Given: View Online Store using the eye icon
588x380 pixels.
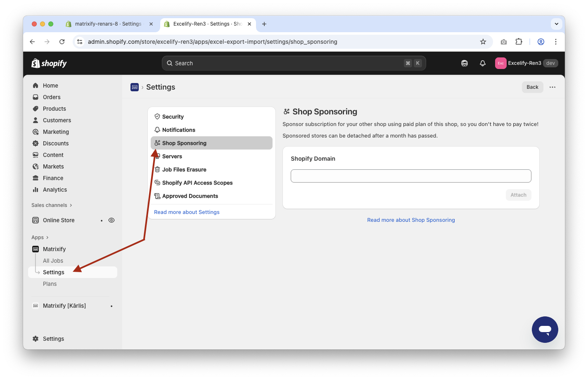Looking at the screenshot, I should (111, 220).
